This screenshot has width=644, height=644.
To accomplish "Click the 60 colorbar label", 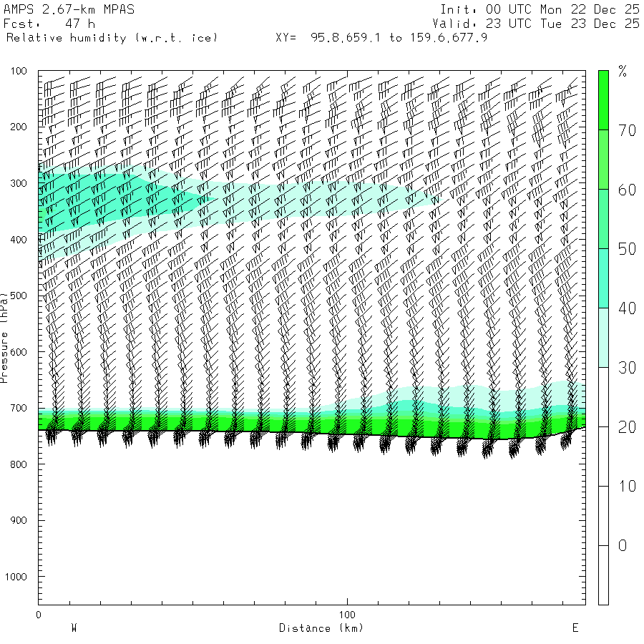I will coord(627,190).
